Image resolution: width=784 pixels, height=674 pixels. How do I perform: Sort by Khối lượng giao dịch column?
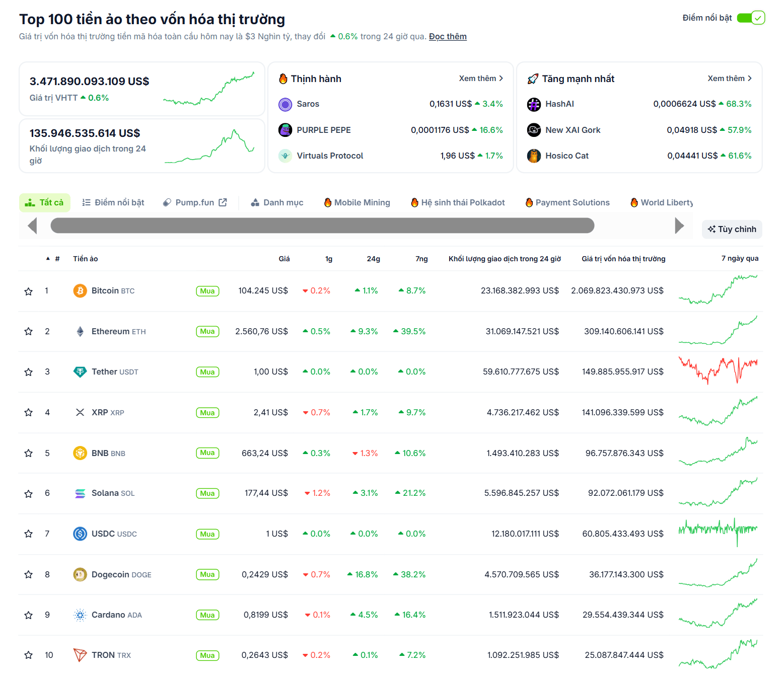coord(505,259)
